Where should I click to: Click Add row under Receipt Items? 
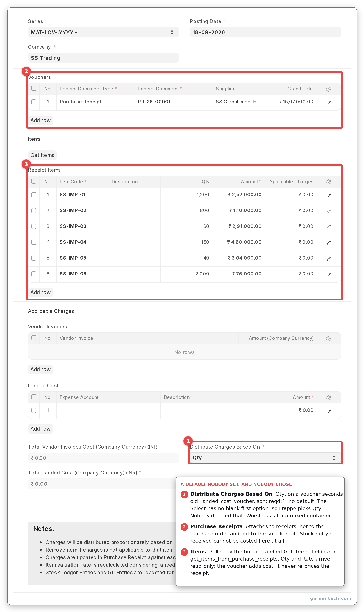coord(40,292)
